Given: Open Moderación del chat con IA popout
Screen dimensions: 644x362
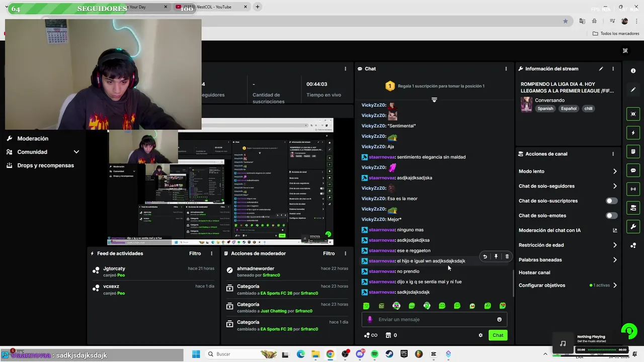Looking at the screenshot, I should [x=615, y=230].
